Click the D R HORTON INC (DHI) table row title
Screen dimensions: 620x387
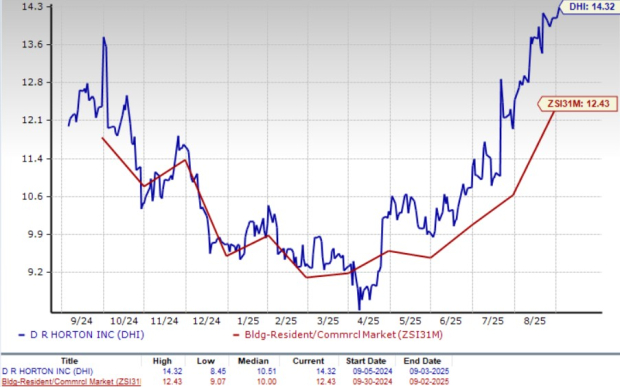tap(47, 372)
